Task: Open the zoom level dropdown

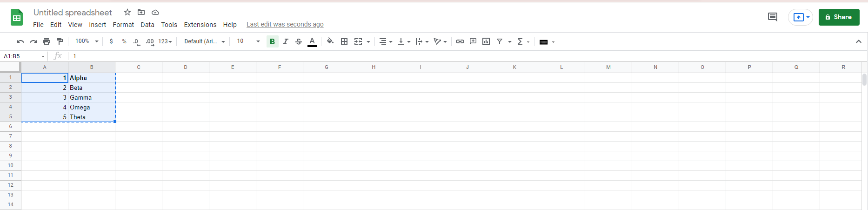Action: [x=87, y=41]
